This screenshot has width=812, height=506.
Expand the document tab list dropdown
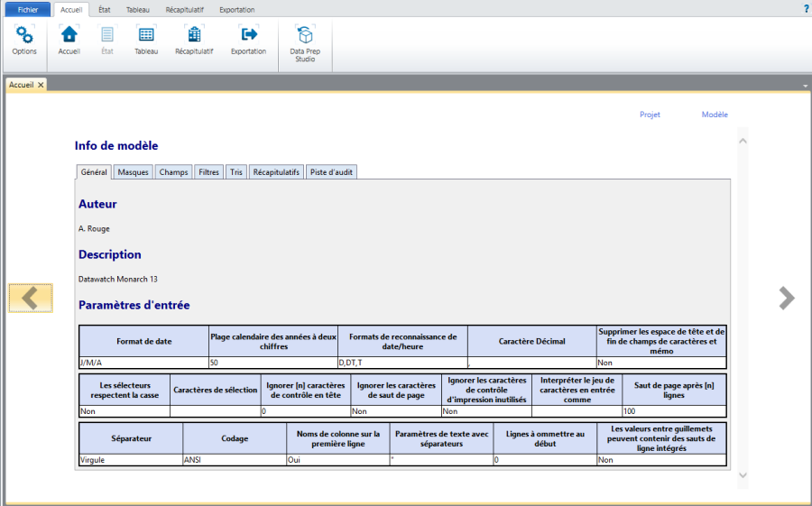[x=805, y=86]
